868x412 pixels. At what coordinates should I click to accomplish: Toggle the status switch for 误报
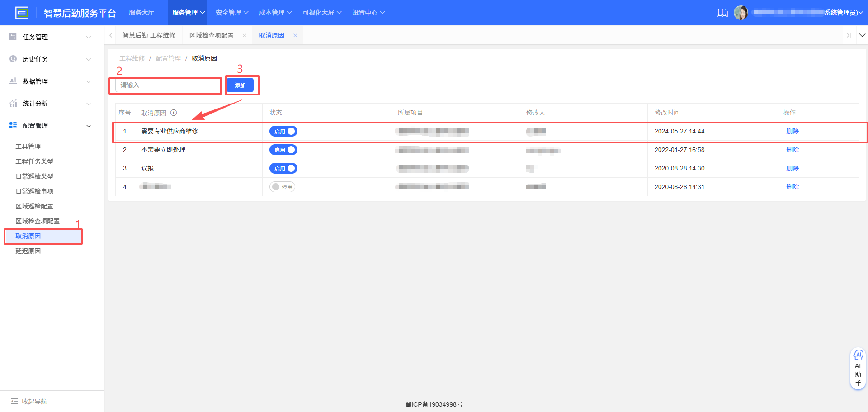click(283, 168)
